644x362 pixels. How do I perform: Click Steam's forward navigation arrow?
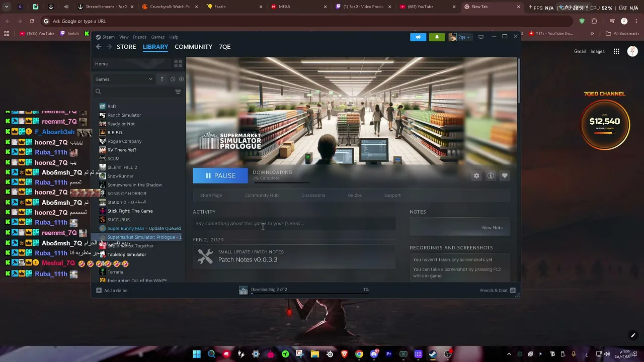[x=109, y=47]
